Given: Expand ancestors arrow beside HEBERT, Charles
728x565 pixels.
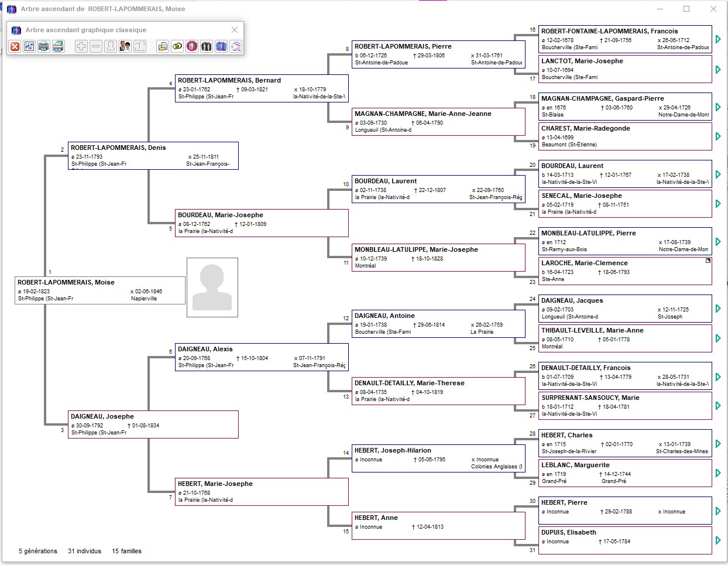Looking at the screenshot, I should 718,443.
